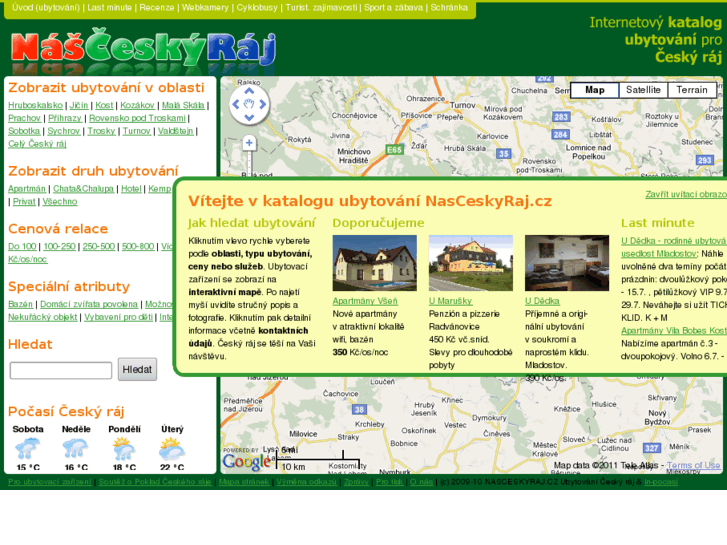Switch map to Satellite view
This screenshot has height=545, width=727.
[x=643, y=90]
